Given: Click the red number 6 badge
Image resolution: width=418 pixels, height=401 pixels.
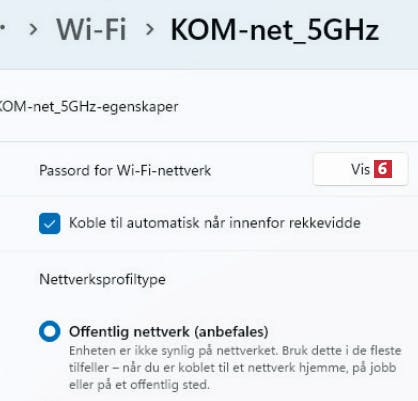Looking at the screenshot, I should [x=383, y=169].
